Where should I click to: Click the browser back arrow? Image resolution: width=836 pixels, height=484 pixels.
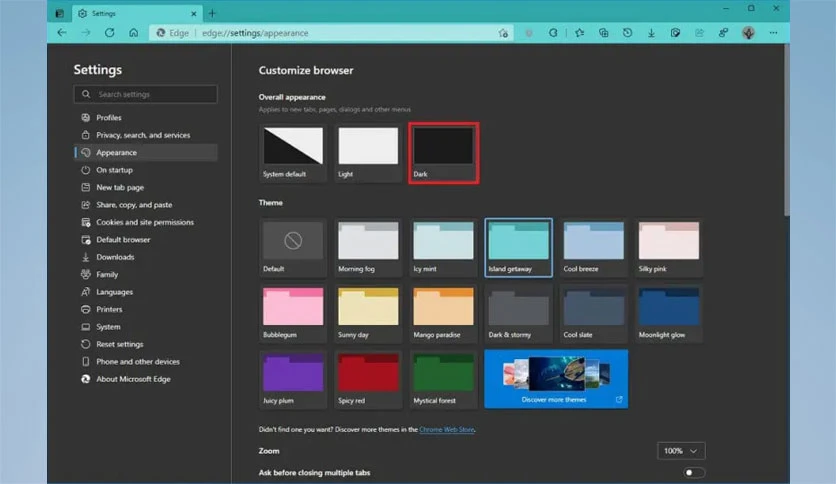click(x=62, y=33)
